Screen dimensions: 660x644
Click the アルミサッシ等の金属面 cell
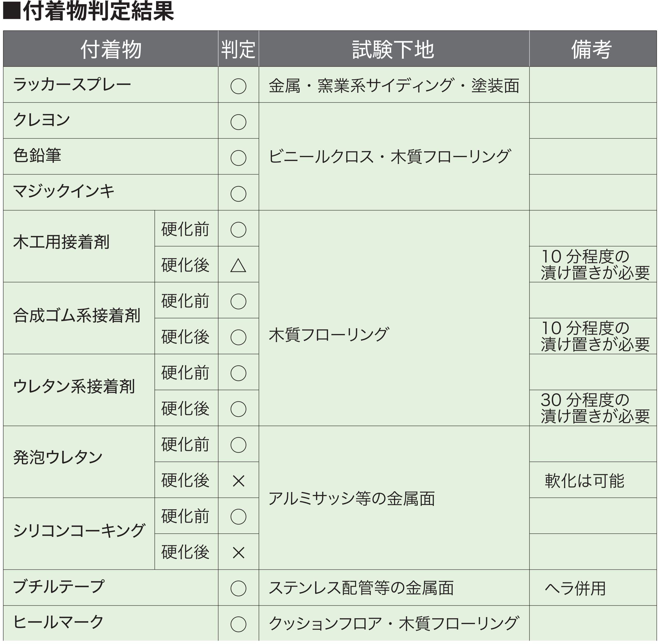pos(352,499)
